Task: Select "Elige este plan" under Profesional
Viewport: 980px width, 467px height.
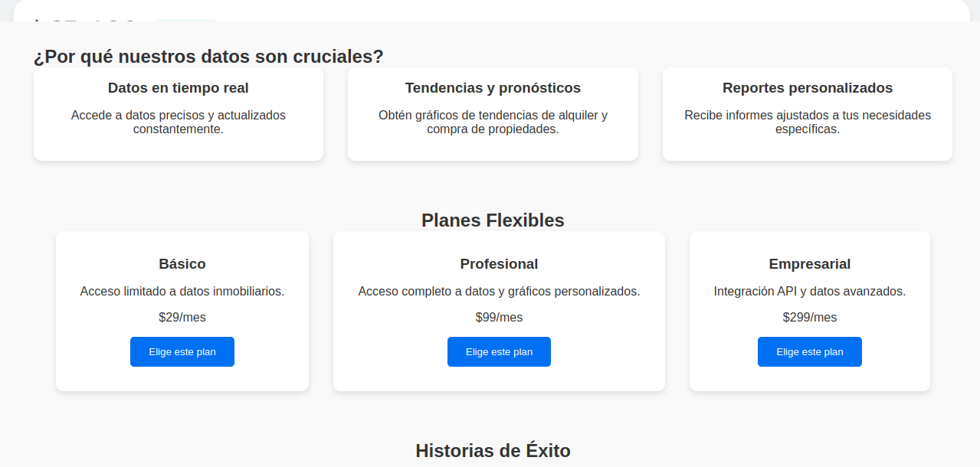Action: click(499, 352)
